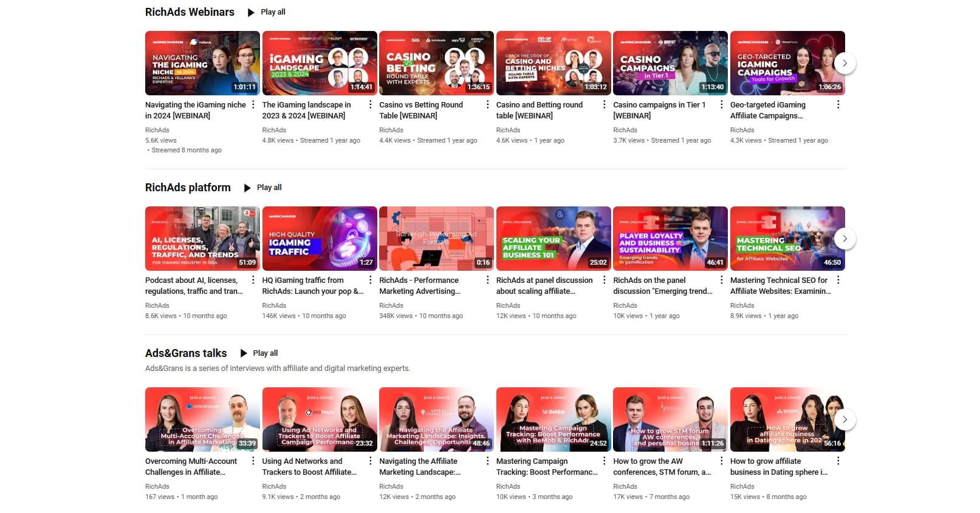Open the RichAds Webinars playlist heading
Viewport: 980px width, 513px height.
tap(190, 12)
